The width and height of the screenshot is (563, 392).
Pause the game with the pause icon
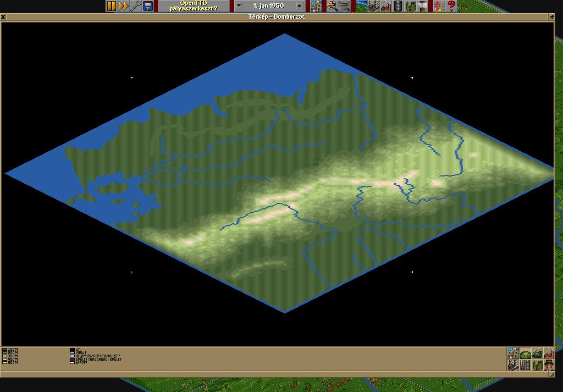tap(111, 5)
